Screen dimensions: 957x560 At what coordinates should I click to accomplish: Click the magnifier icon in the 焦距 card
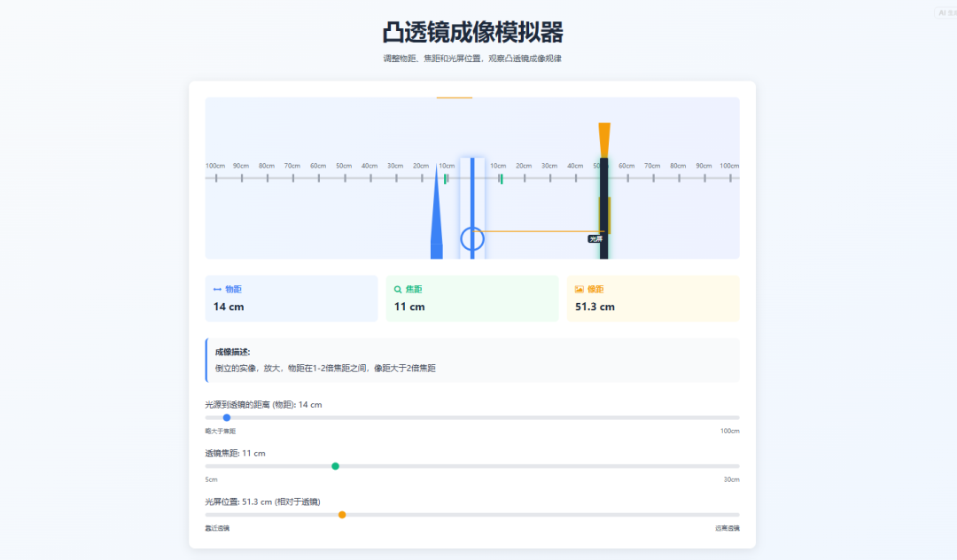[396, 289]
